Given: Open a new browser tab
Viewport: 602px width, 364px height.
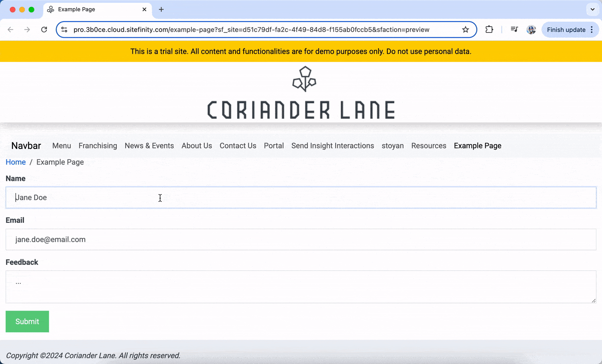Looking at the screenshot, I should pos(161,10).
